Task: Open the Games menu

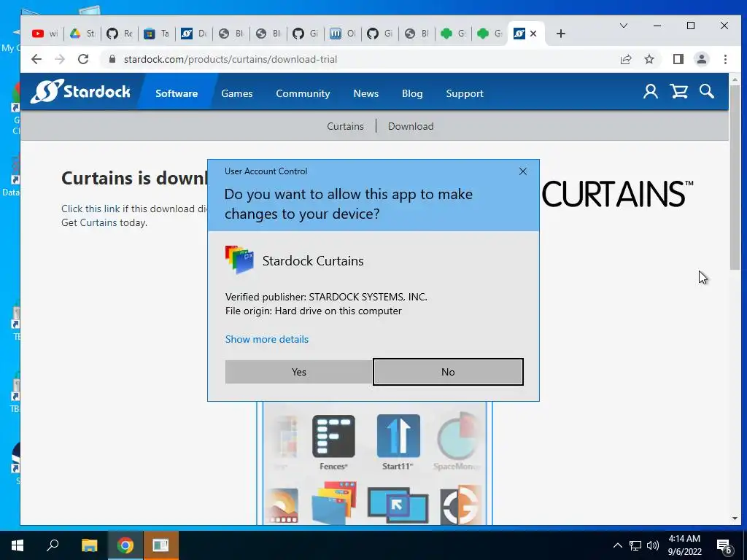Action: pos(237,93)
